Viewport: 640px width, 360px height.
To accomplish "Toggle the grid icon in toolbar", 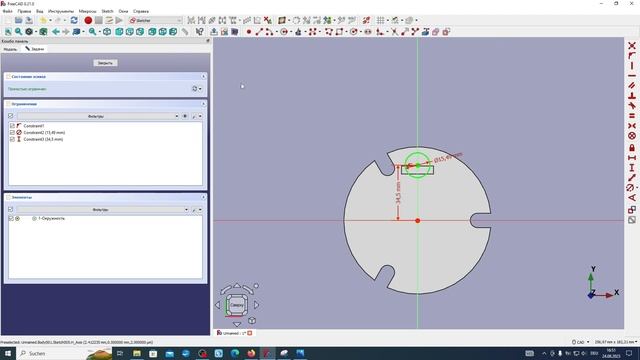I will point(380,20).
